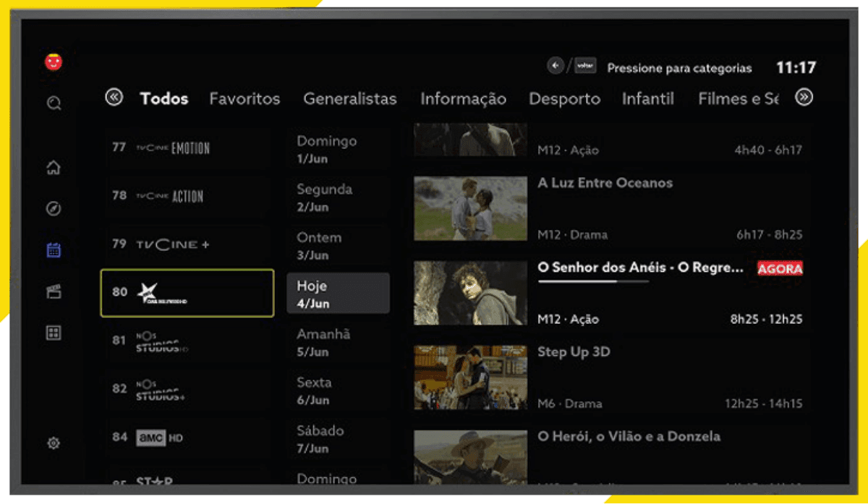
Task: Switch to the Favoritos tab
Action: tap(244, 98)
